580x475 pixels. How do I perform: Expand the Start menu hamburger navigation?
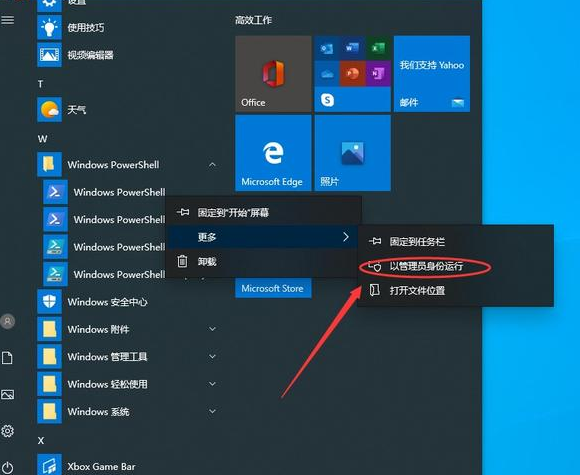[x=8, y=20]
